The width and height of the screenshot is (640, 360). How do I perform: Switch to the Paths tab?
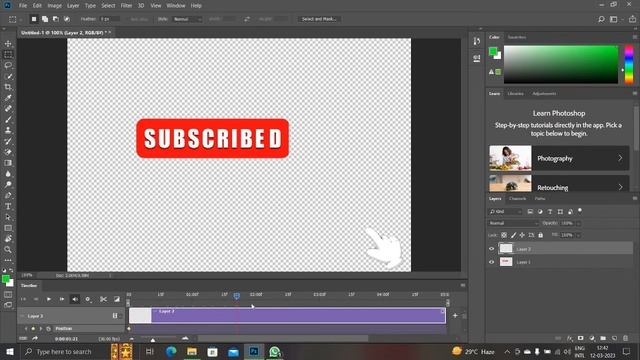pyautogui.click(x=540, y=199)
